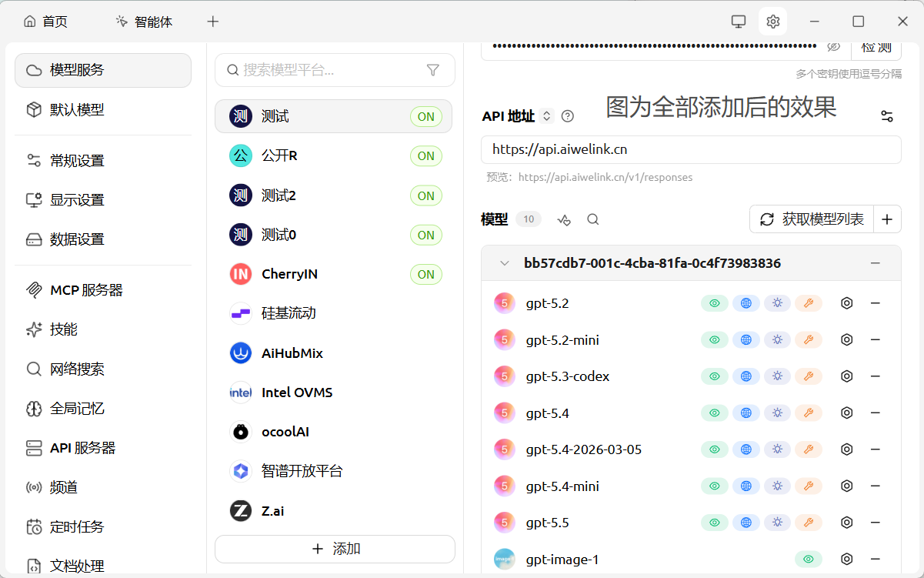Open 全局记忆 settings section
Screen dimensions: 924x578
[103, 409]
